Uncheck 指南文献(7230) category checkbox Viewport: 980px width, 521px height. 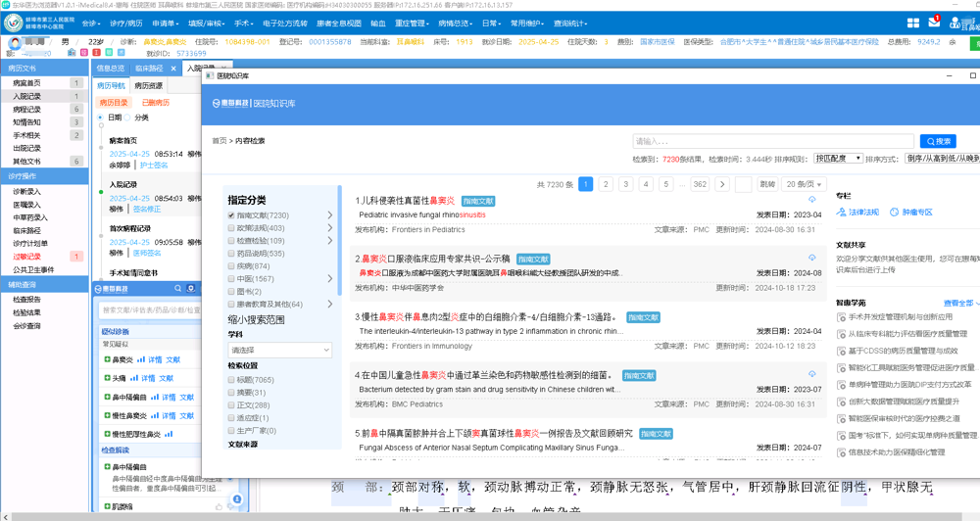coord(231,215)
